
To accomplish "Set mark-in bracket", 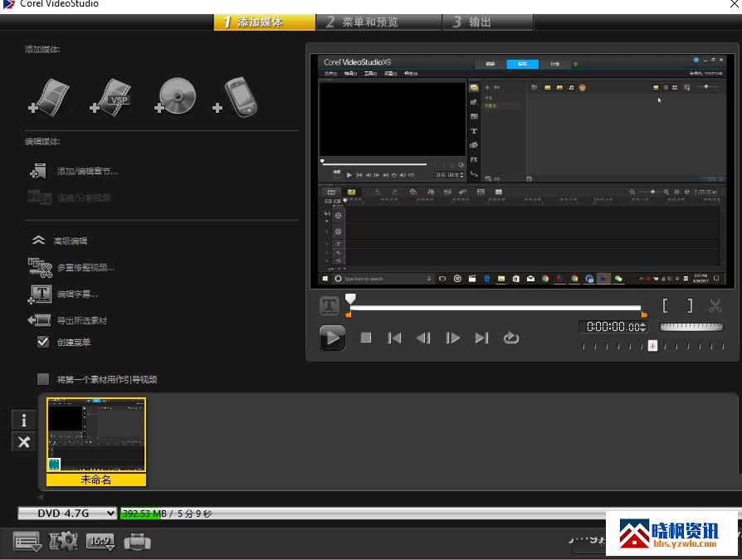I will [x=666, y=306].
